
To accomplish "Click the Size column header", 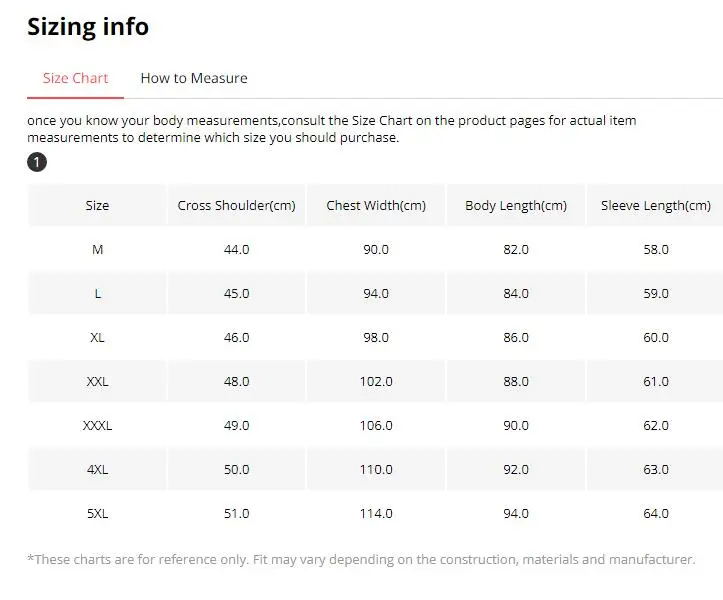I will coord(97,205).
